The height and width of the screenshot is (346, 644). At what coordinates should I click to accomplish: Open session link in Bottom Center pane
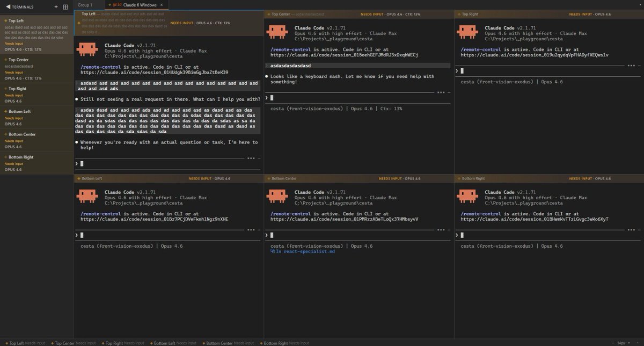pos(344,219)
